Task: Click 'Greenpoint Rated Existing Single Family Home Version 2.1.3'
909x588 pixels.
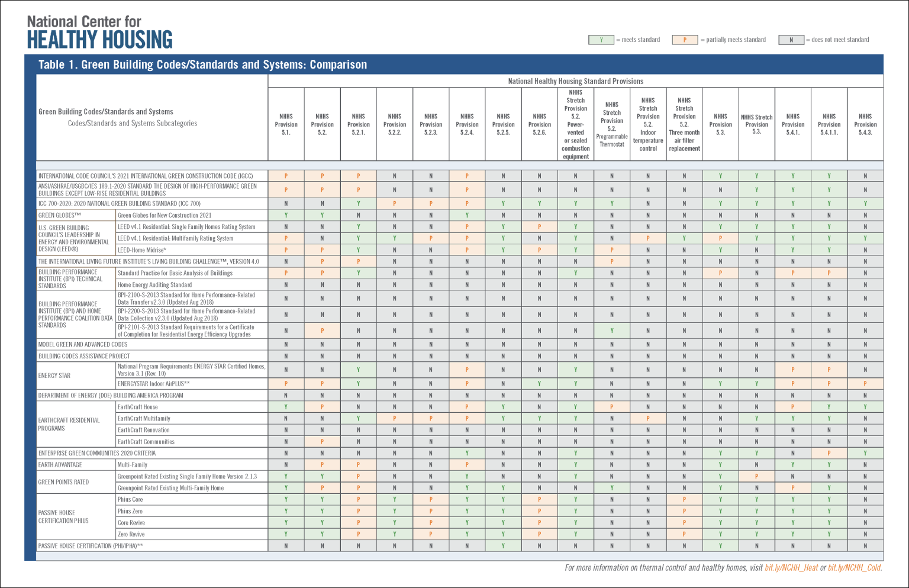Action: coord(188,476)
